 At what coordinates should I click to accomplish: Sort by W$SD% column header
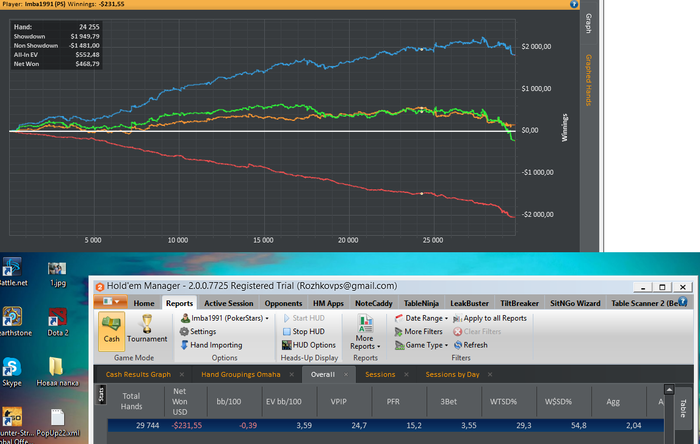(558, 402)
